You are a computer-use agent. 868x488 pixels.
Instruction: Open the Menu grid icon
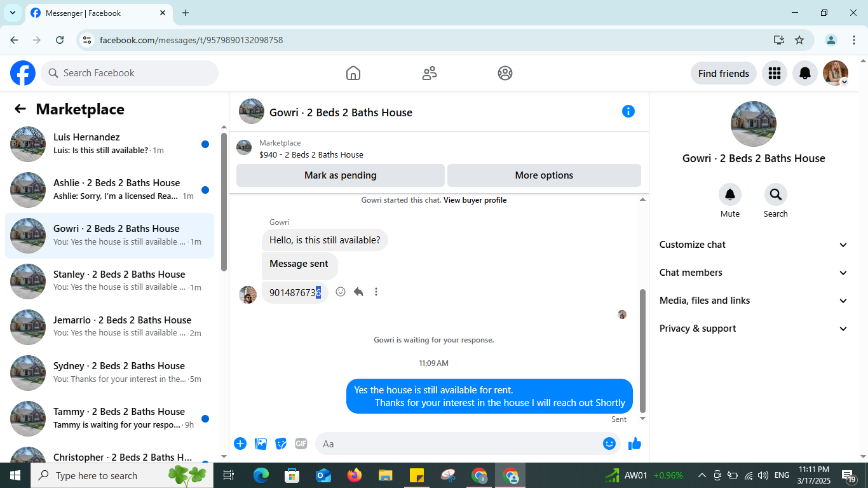click(774, 73)
